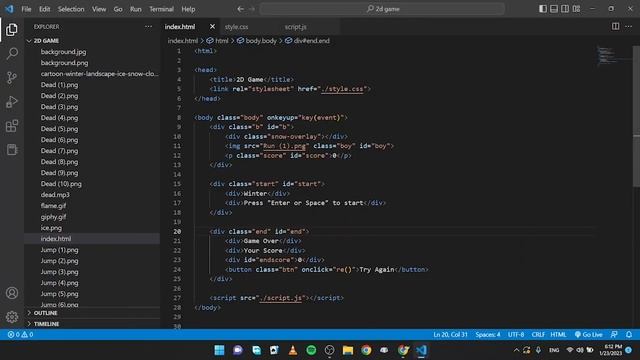This screenshot has height=360, width=640.
Task: Click the Customize Layout icon
Action: 576,9
